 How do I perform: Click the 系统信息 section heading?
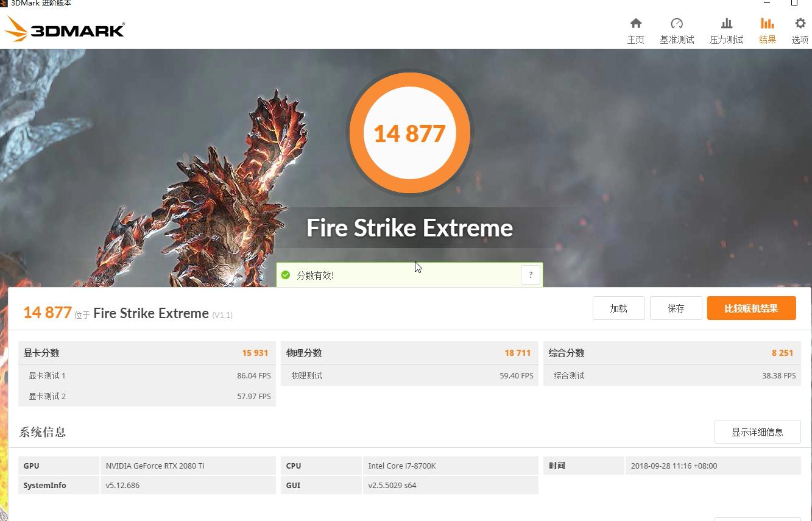pyautogui.click(x=42, y=432)
